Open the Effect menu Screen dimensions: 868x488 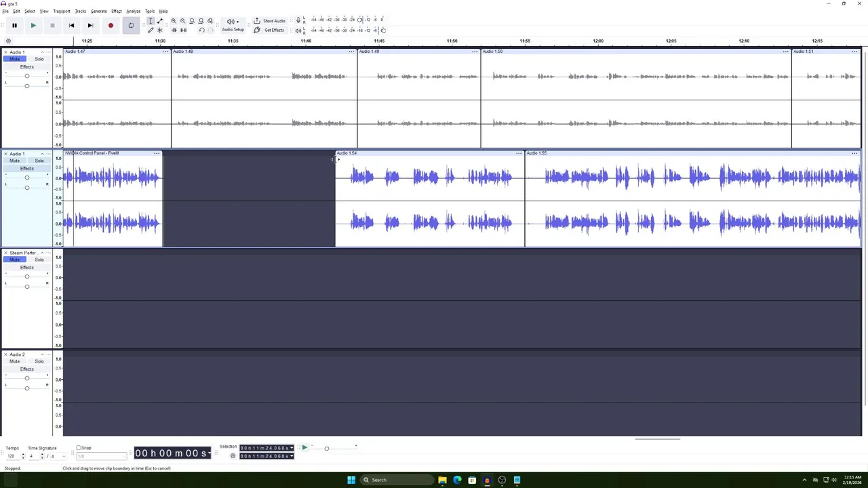point(117,11)
